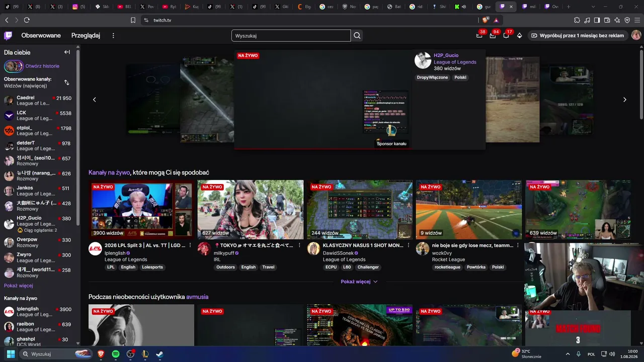The image size is (644, 362).
Task: Open the Otwórz historie stories link
Action: (x=42, y=66)
